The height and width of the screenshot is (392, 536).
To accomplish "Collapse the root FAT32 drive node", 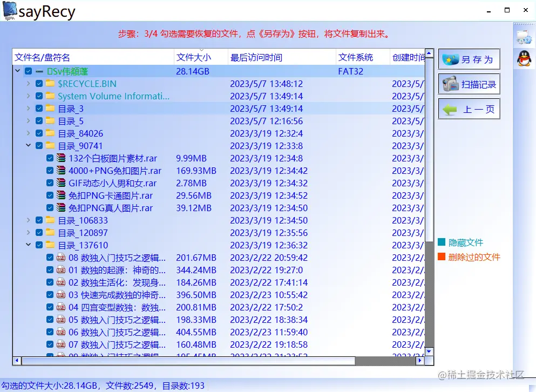I will pos(18,71).
